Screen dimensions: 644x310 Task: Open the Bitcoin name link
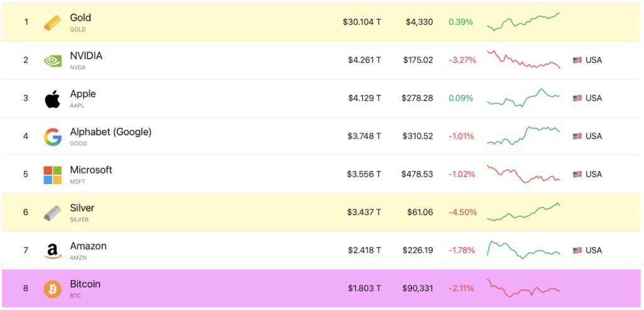(85, 284)
